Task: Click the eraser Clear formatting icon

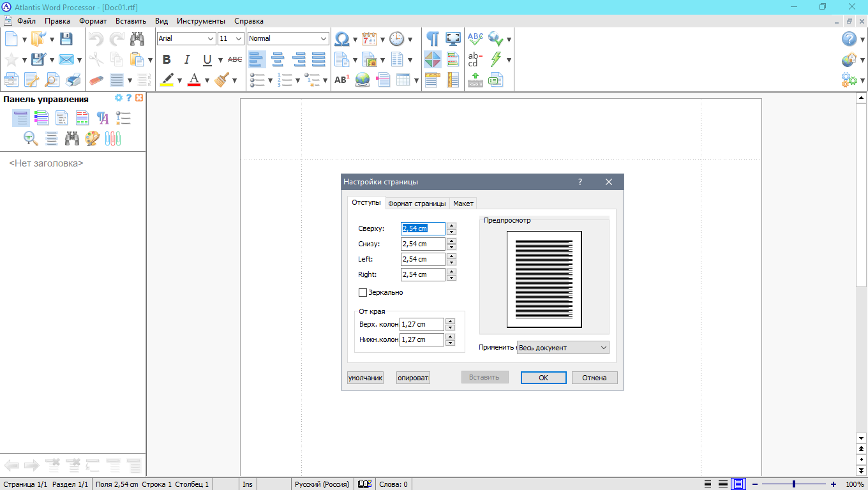Action: point(96,80)
